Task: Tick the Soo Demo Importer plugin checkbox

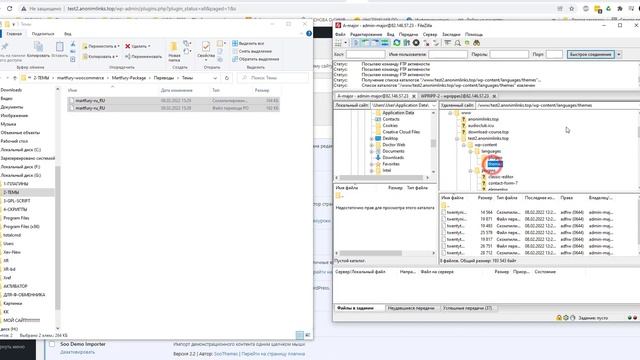Action: pyautogui.click(x=52, y=344)
